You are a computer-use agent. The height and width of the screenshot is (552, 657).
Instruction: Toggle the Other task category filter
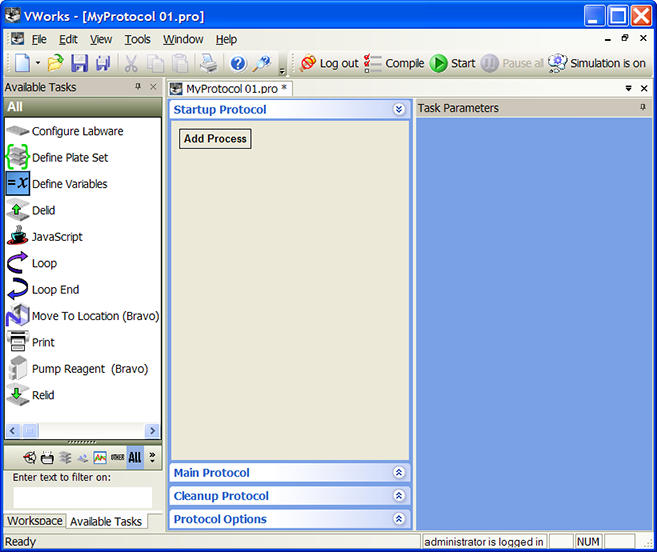[x=118, y=457]
